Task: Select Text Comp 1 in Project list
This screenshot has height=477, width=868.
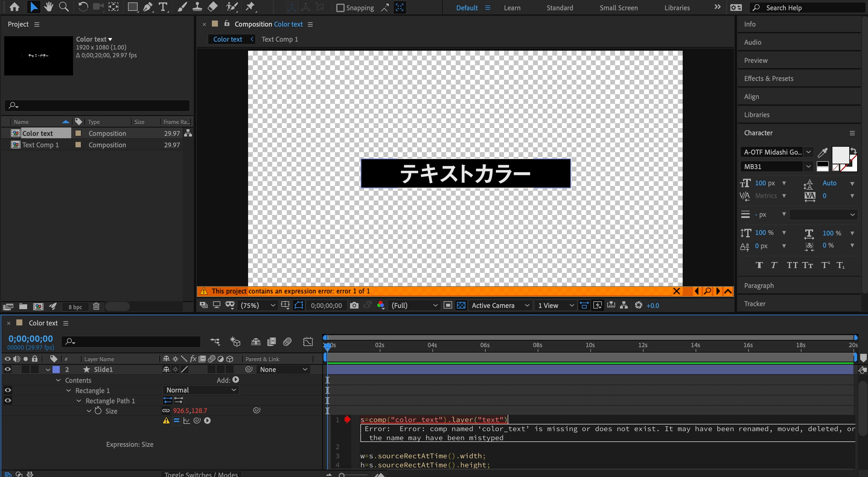Action: tap(40, 145)
